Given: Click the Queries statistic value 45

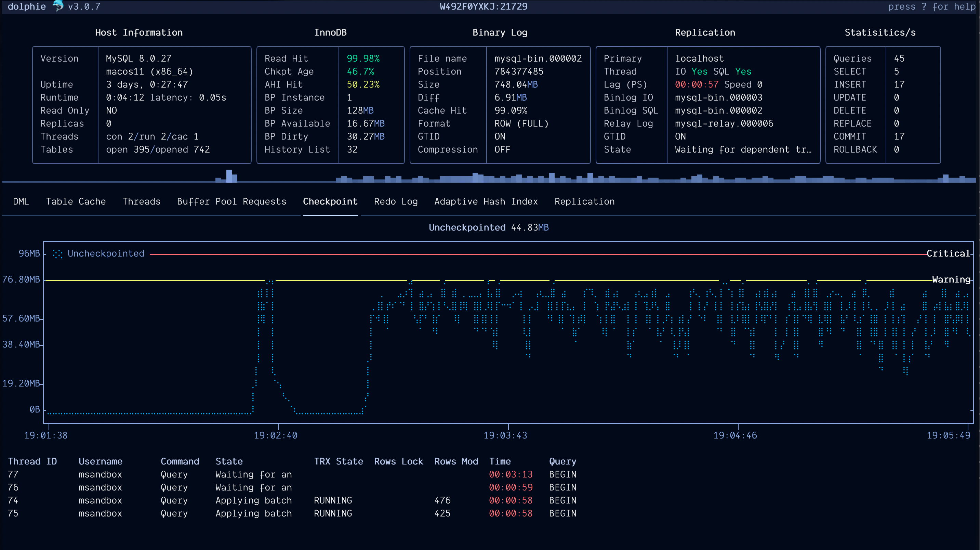Looking at the screenshot, I should 899,58.
